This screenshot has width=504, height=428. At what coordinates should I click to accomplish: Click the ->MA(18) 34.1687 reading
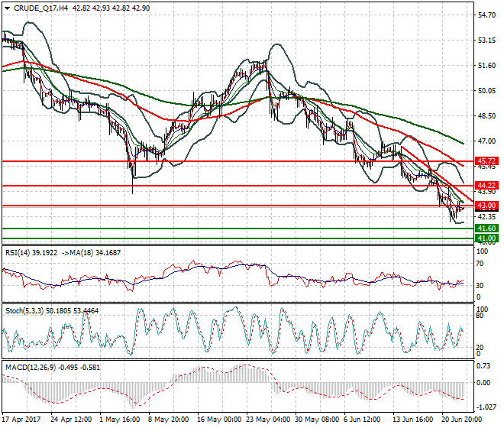point(92,253)
